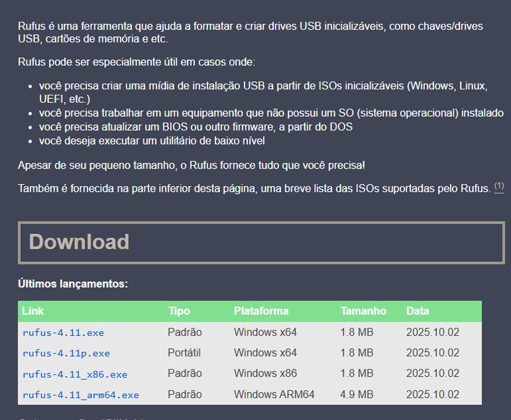Download the portable rufus-4.11p.exe
The width and height of the screenshot is (511, 420).
(x=66, y=353)
